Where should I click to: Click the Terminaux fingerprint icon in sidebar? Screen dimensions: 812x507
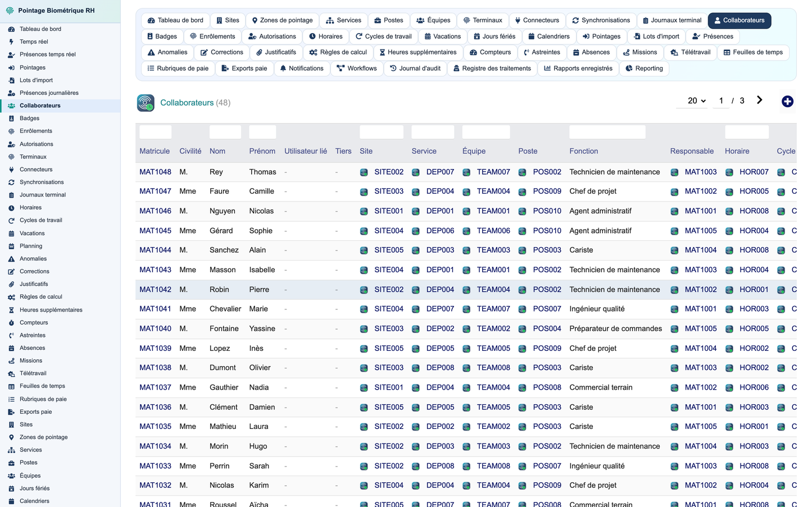tap(11, 157)
